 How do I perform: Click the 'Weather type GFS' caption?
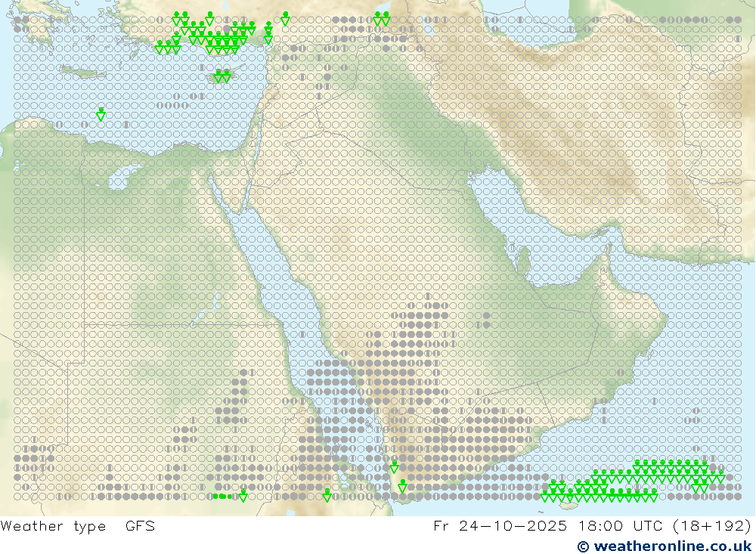tap(78, 525)
